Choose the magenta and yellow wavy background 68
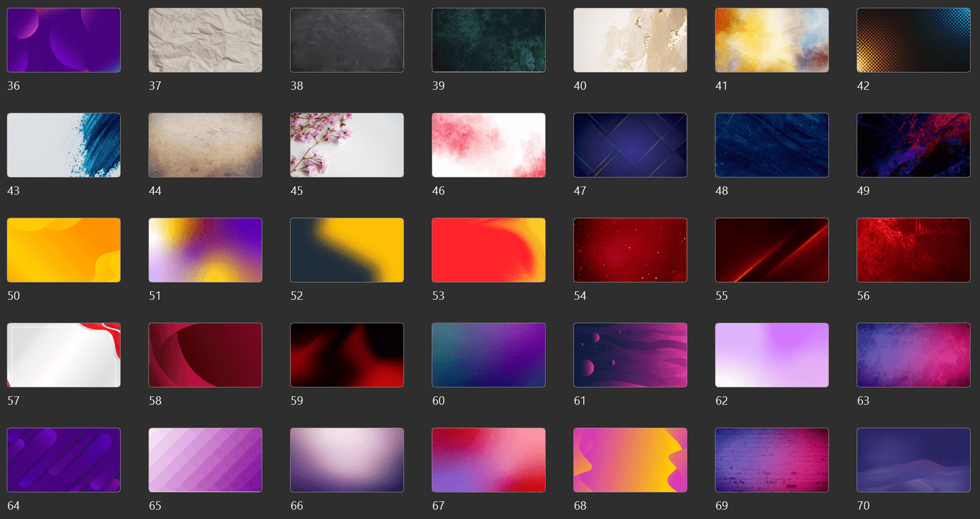This screenshot has width=980, height=519. (630, 460)
